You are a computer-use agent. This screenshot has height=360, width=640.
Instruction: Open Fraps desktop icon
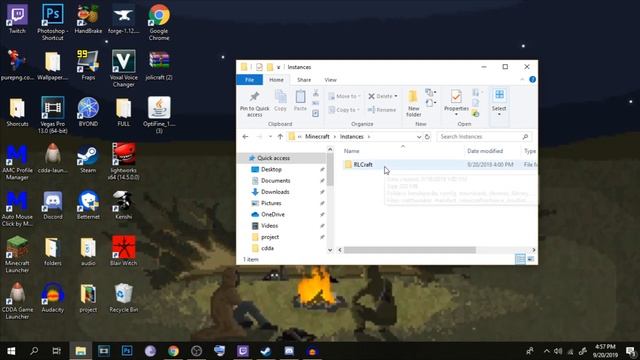pos(88,65)
